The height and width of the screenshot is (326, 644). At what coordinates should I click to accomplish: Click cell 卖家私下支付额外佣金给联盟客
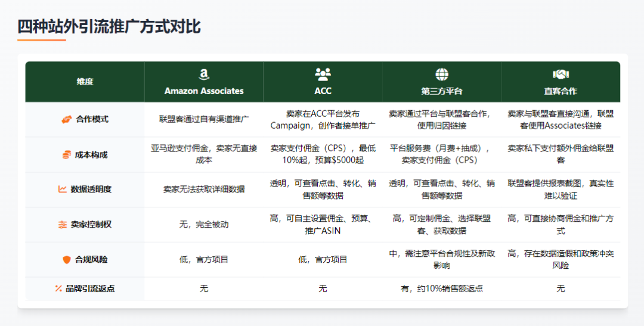tap(561, 154)
